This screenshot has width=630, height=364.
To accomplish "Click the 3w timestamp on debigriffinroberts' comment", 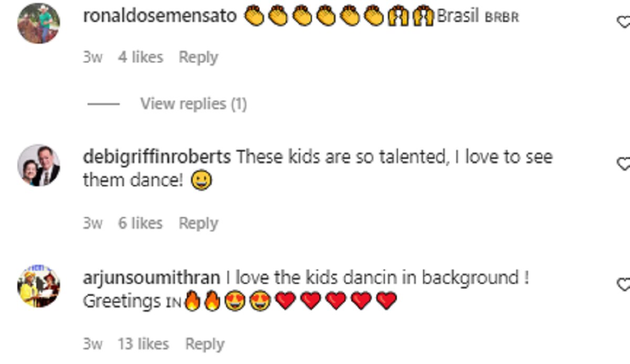I will click(x=92, y=223).
